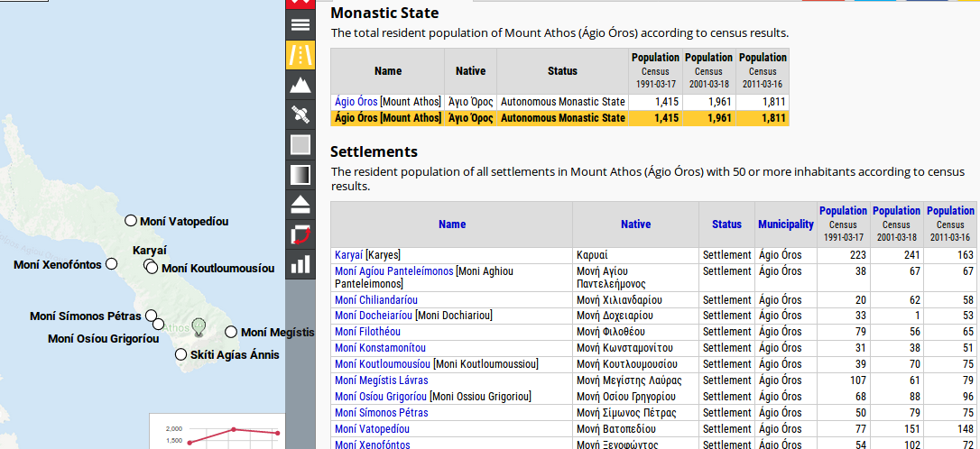
Task: Switch to satellite imagery view
Action: 300,115
